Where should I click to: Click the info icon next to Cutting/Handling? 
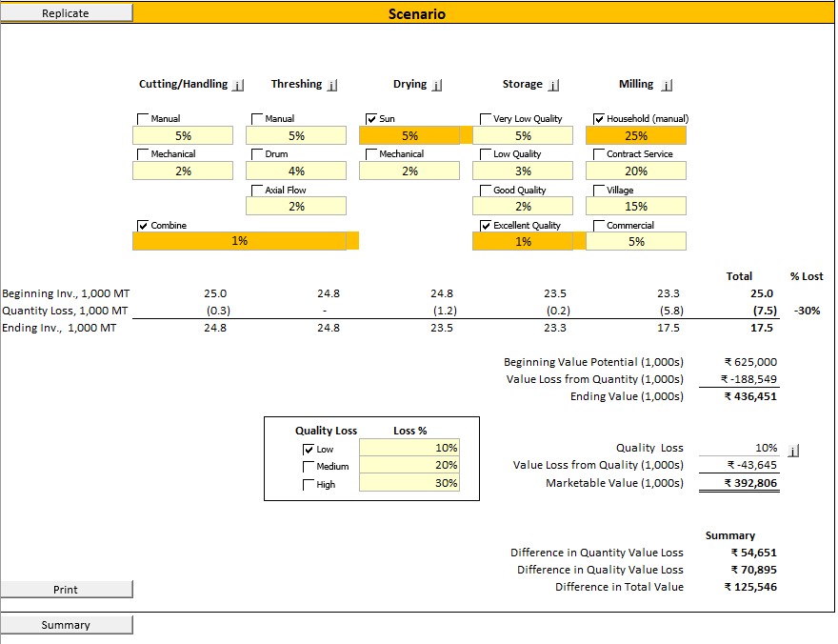click(238, 85)
